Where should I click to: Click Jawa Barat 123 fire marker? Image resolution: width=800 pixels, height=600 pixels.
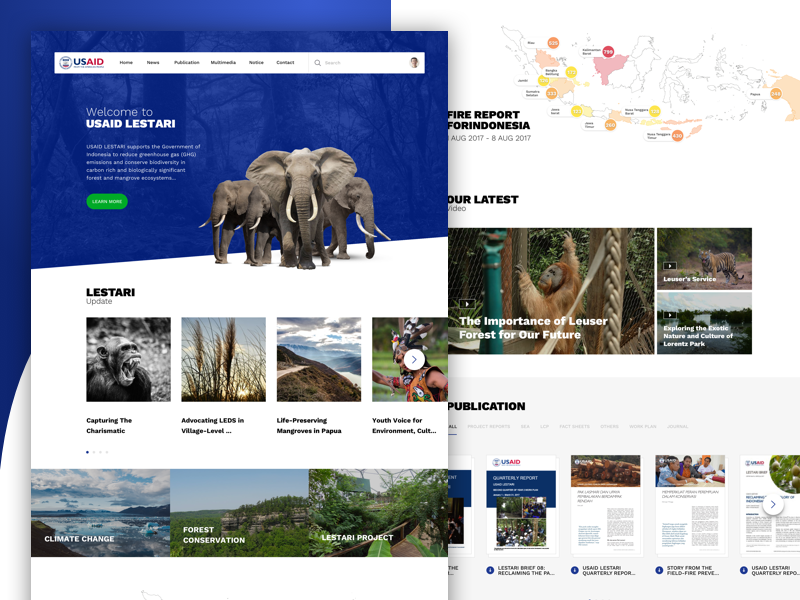click(577, 111)
